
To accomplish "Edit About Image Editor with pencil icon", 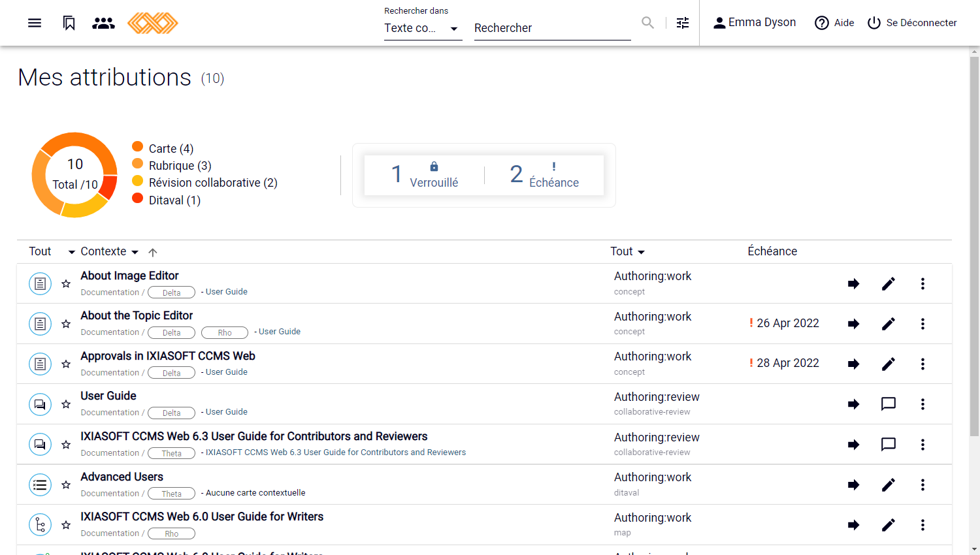I will point(889,283).
